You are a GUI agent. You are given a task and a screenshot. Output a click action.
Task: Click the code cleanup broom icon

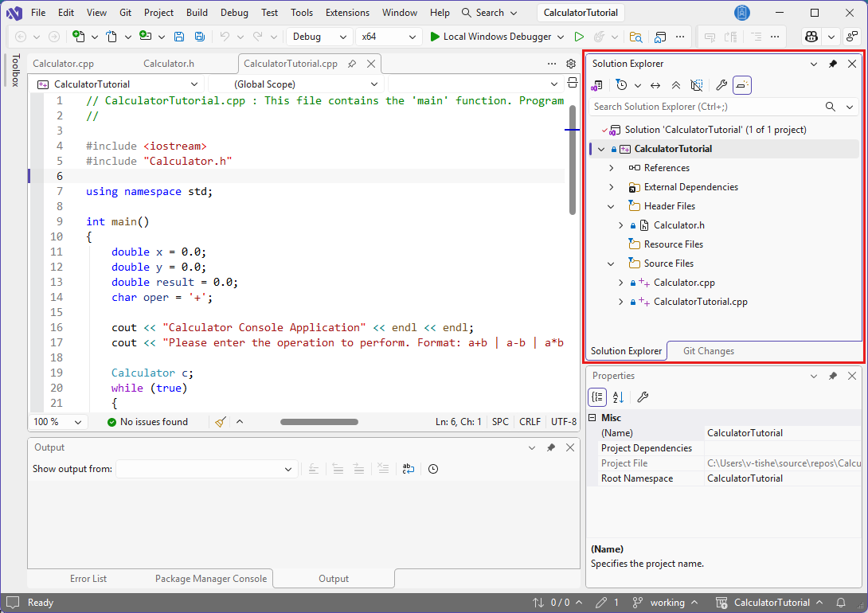[x=221, y=422]
